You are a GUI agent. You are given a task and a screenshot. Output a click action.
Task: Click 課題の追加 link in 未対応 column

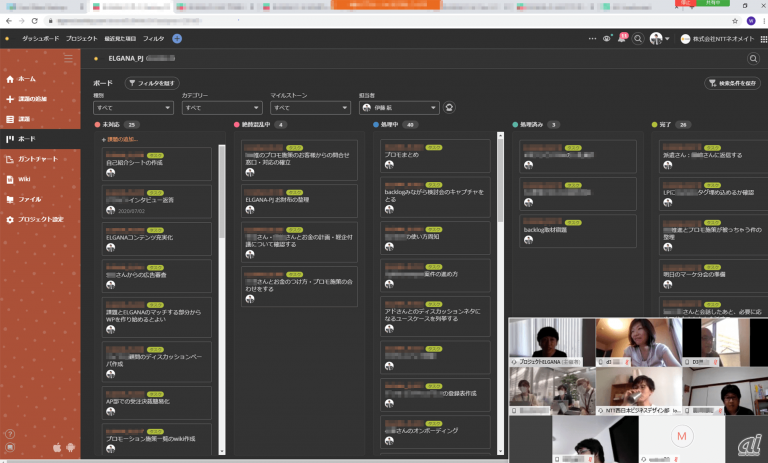click(x=121, y=139)
